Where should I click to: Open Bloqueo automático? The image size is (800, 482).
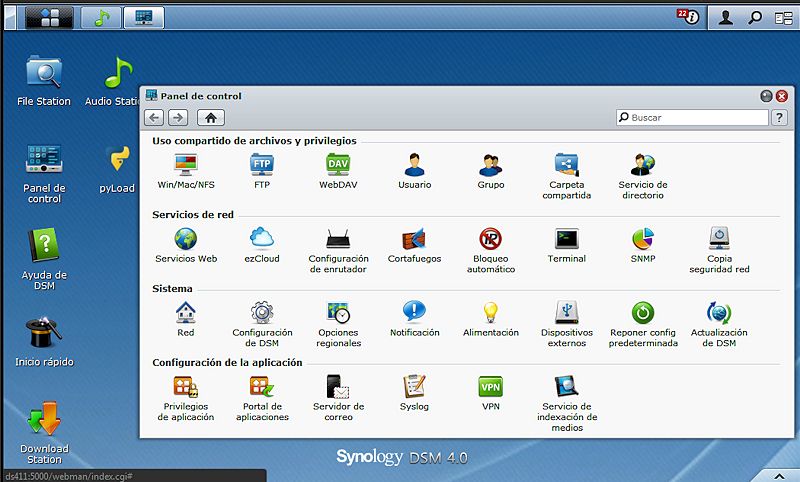[x=491, y=250]
